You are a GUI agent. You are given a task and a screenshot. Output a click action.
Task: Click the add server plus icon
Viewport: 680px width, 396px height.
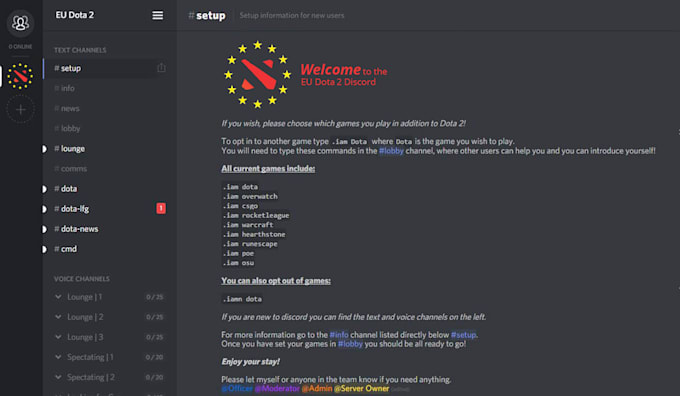(x=20, y=109)
